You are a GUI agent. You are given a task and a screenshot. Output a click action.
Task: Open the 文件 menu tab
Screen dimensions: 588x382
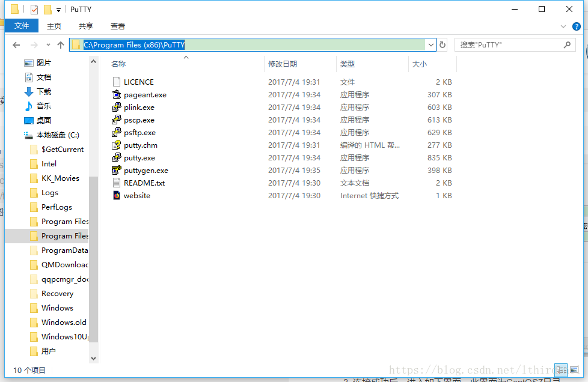[22, 26]
